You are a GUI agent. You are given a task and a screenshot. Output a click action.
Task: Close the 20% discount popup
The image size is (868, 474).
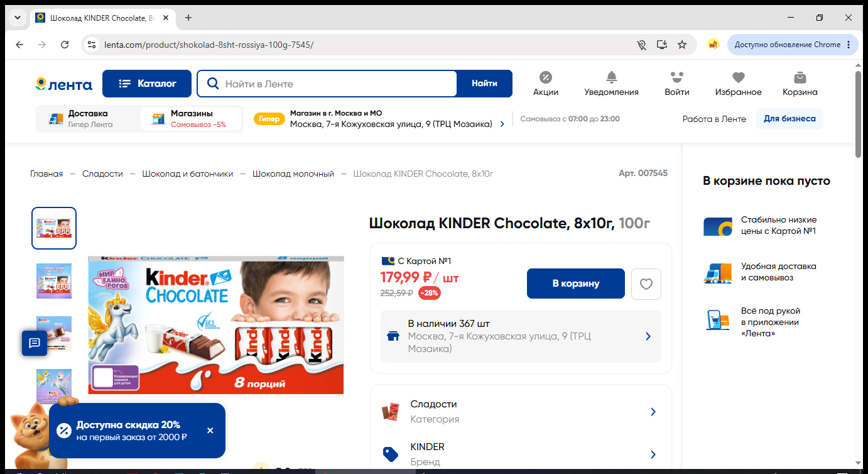(x=210, y=431)
